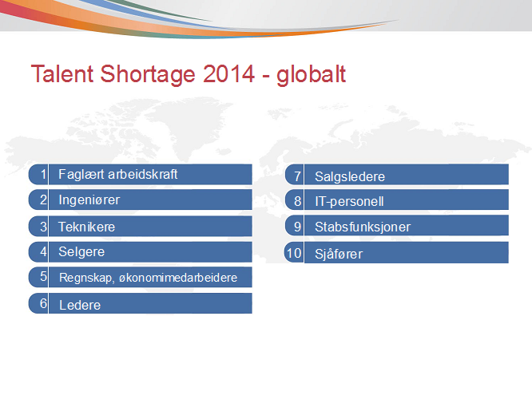Click 'Regnskap, økonomimedarbeidere' bar
This screenshot has height=399, width=532.
click(150, 277)
